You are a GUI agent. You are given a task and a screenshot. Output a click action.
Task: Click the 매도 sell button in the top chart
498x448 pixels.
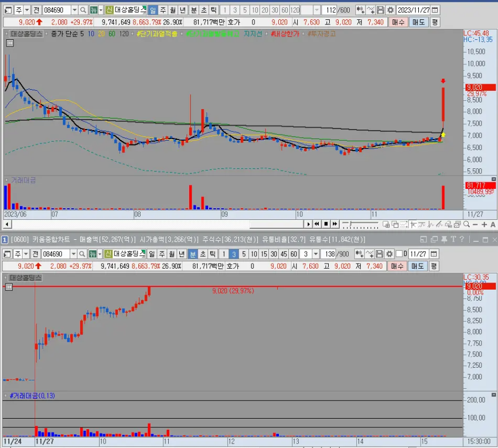(418, 22)
